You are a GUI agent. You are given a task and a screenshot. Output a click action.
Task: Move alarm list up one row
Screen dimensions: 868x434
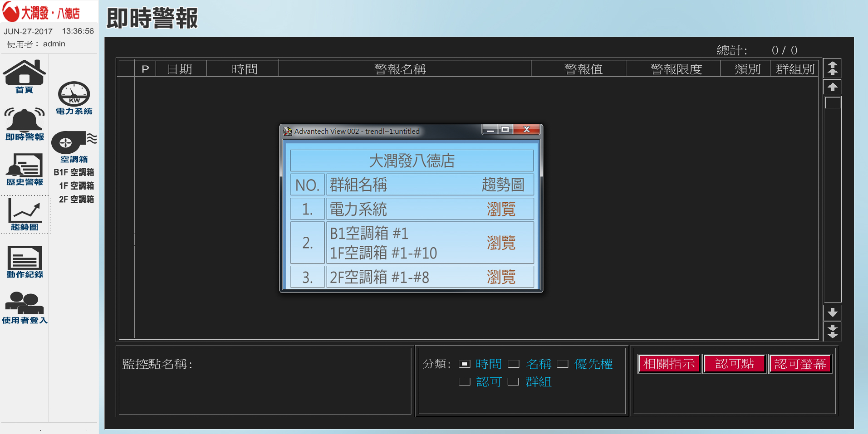pos(832,87)
